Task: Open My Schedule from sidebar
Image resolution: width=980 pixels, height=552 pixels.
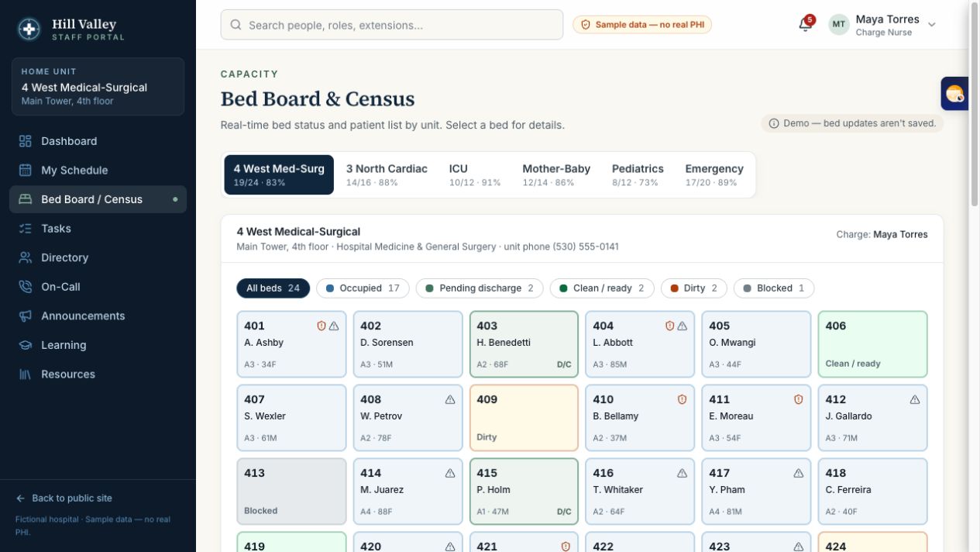Action: (x=98, y=170)
